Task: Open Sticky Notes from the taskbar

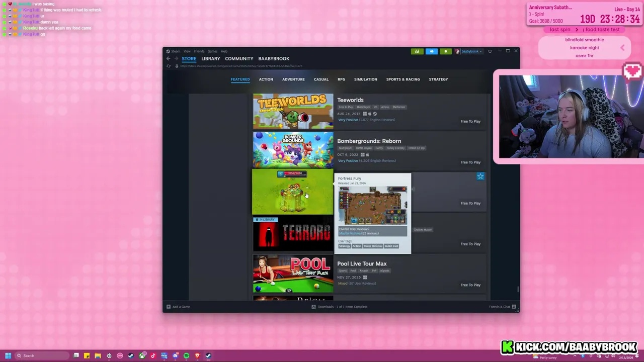Action: point(87,355)
